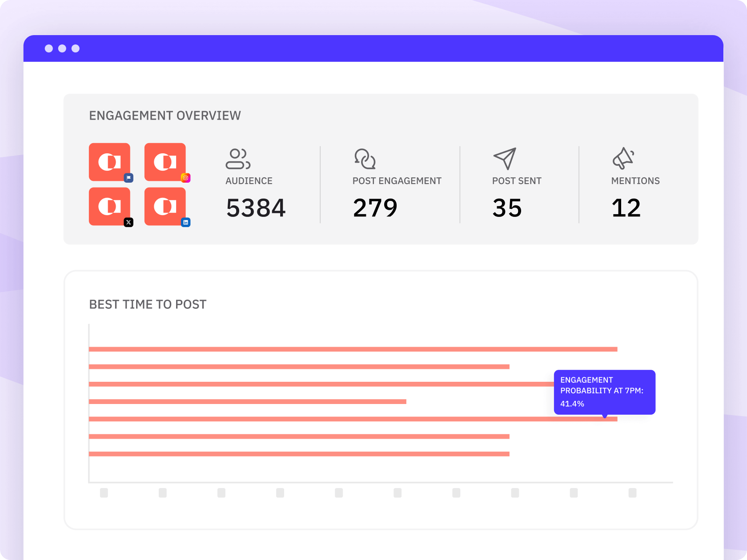Select the bottom bar in the chart
This screenshot has width=747, height=560.
299,454
